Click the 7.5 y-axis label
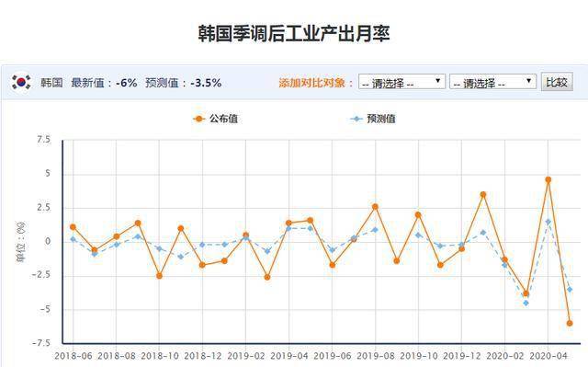588x367 pixels. tap(43, 140)
